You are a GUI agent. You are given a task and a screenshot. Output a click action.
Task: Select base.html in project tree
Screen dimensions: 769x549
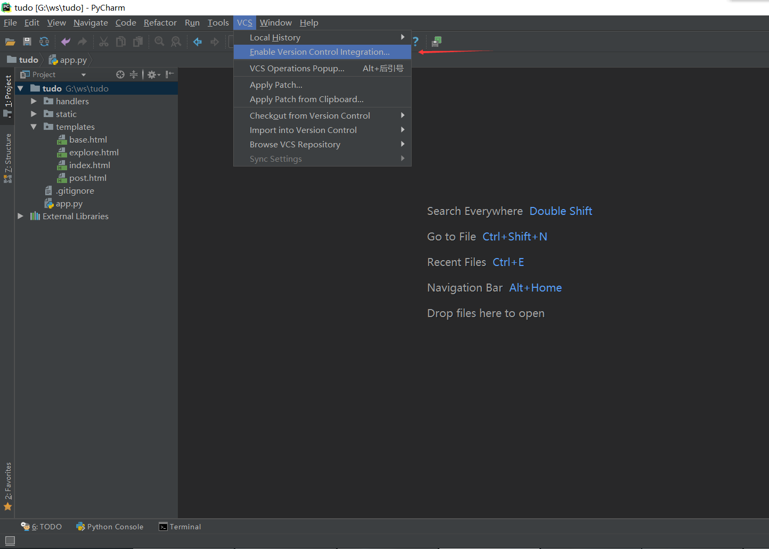coord(82,140)
